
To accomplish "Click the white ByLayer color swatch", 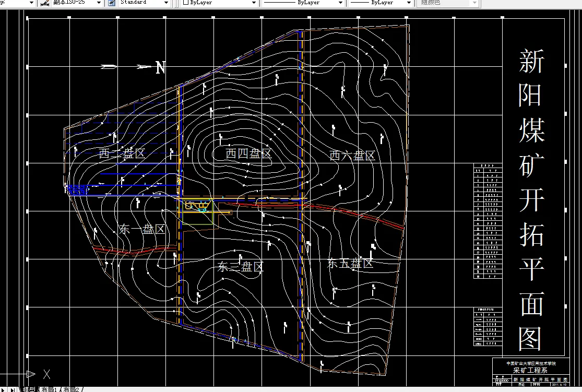I will [186, 2].
